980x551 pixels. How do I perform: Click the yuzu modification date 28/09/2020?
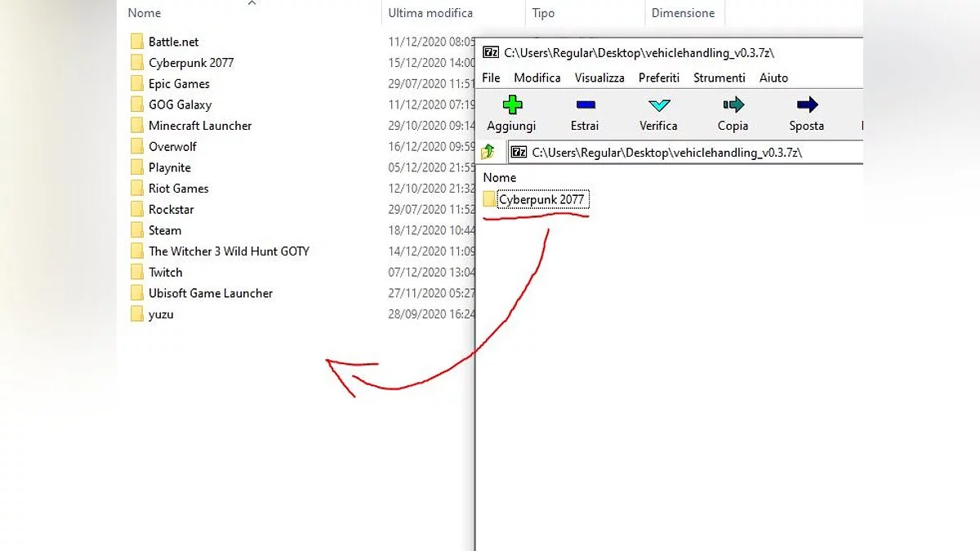432,314
